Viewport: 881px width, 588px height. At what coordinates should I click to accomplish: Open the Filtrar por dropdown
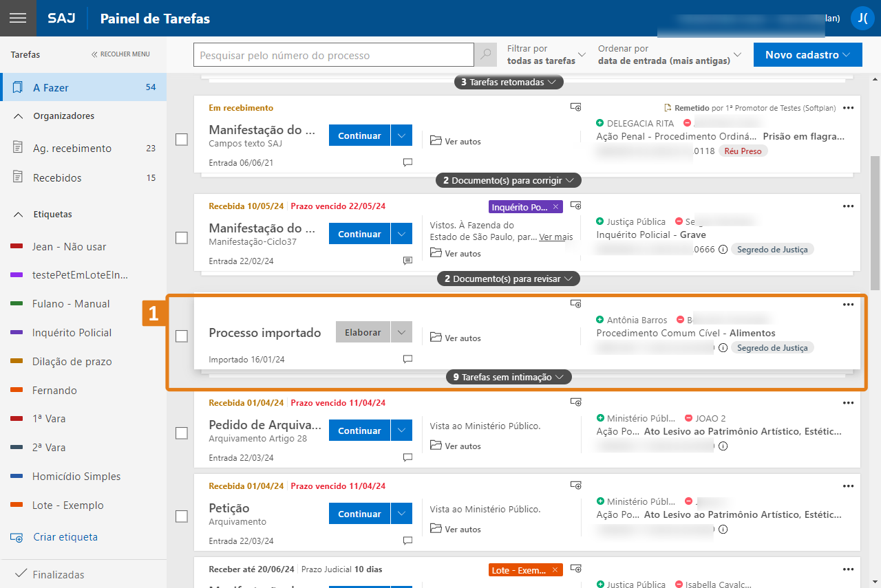point(546,55)
